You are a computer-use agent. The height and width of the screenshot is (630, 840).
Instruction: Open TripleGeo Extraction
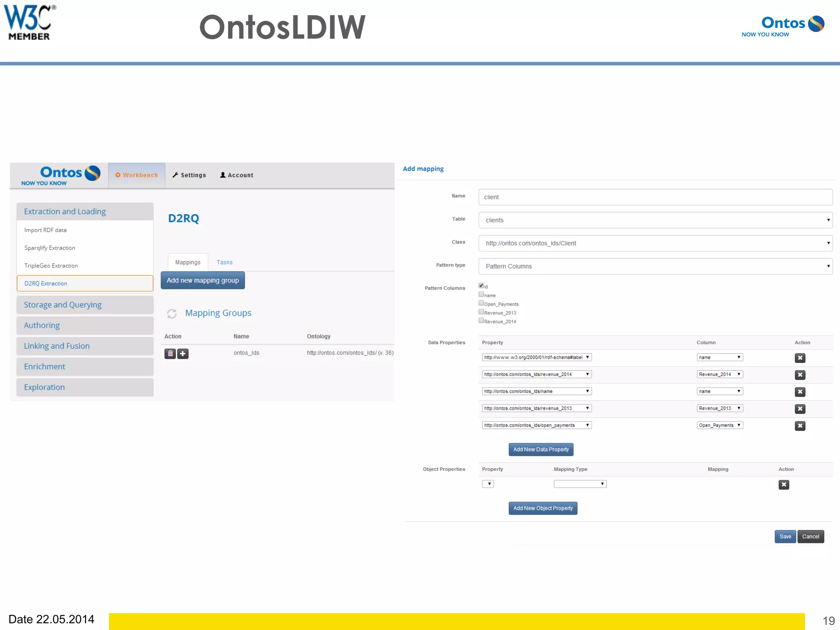(x=51, y=266)
